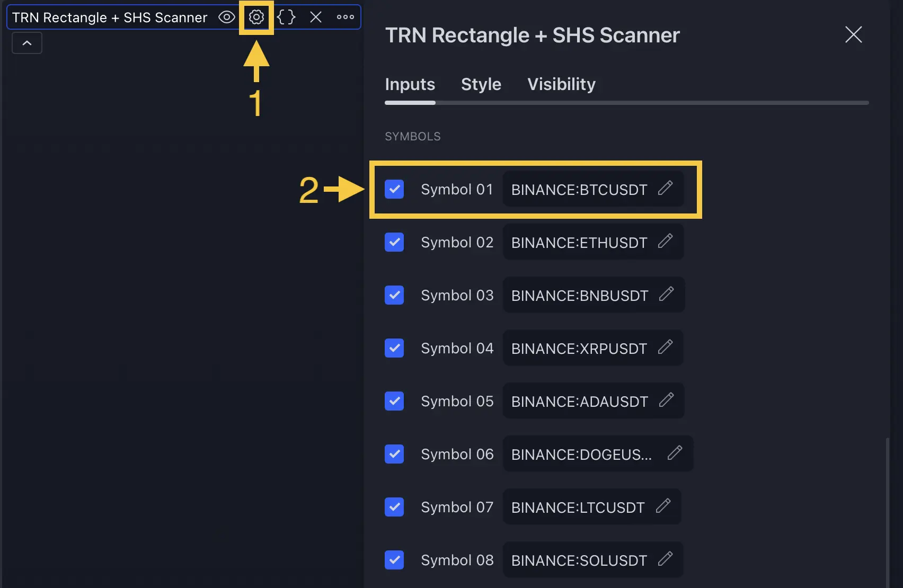Screen dimensions: 903x588
Task: Toggle off Symbol 08 checkbox
Action: tap(394, 560)
